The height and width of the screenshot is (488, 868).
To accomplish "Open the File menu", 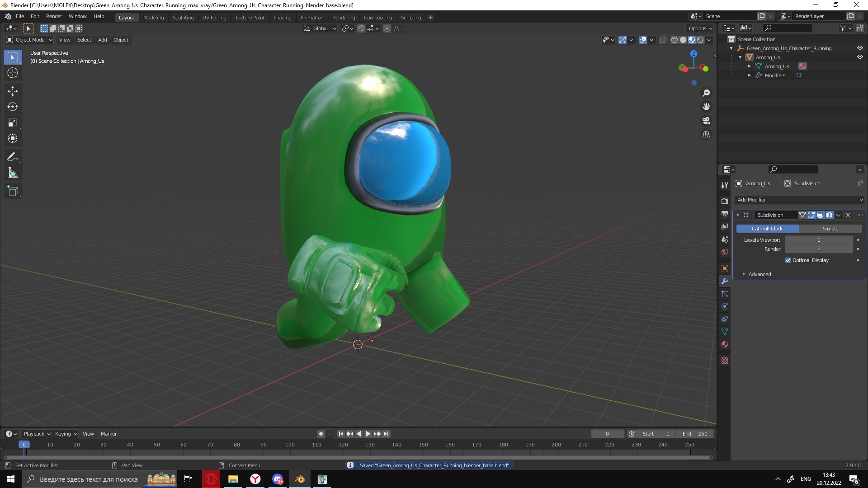I will pos(20,16).
